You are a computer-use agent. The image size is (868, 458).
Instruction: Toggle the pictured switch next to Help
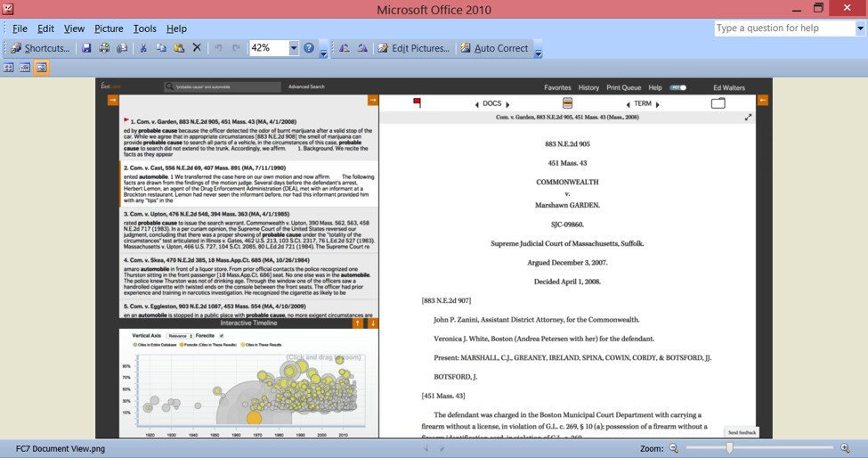pyautogui.click(x=677, y=87)
